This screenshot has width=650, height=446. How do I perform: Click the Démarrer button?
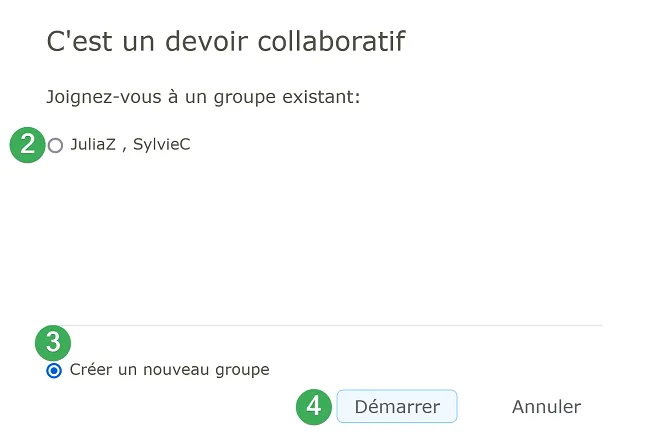click(x=397, y=406)
